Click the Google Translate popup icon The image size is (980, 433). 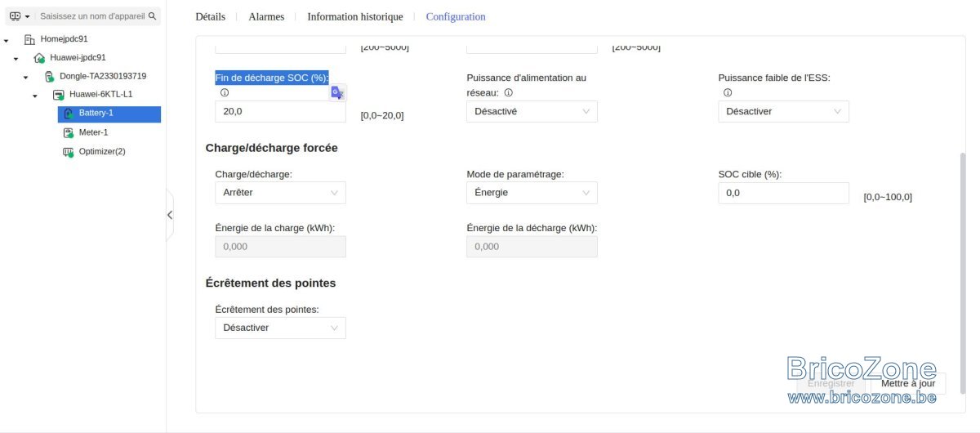click(337, 93)
